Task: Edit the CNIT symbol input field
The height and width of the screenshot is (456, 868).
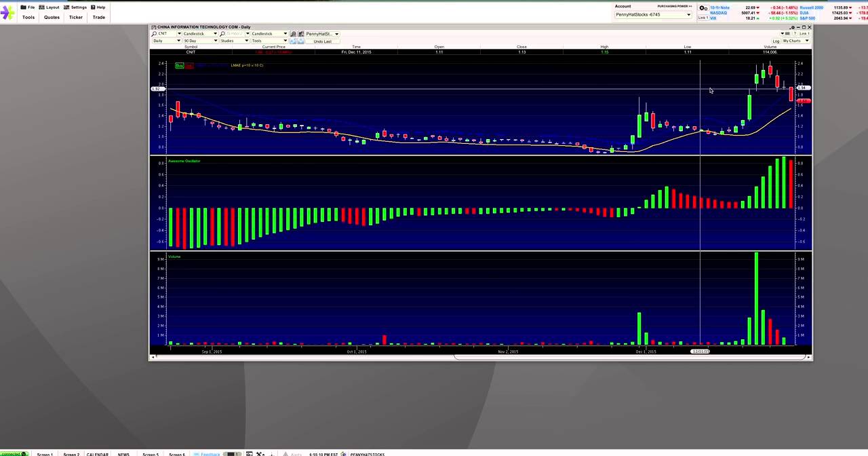Action: (x=166, y=34)
